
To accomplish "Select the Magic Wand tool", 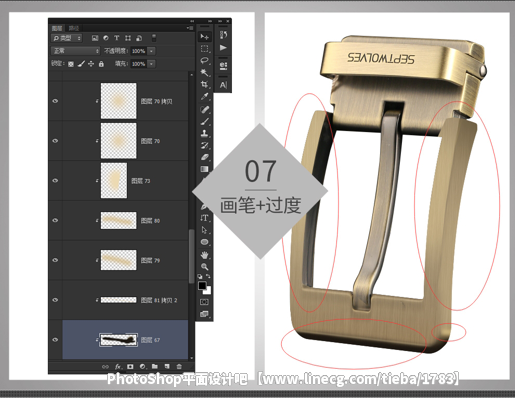I will (204, 72).
